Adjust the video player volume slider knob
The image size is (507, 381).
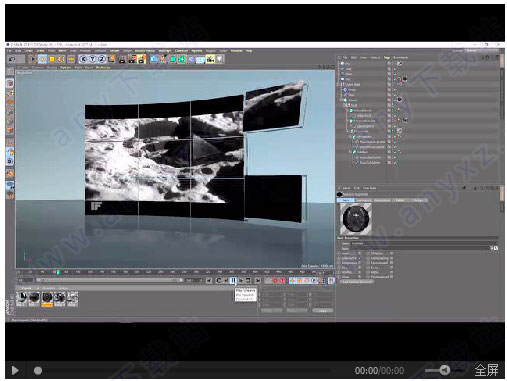tap(444, 370)
